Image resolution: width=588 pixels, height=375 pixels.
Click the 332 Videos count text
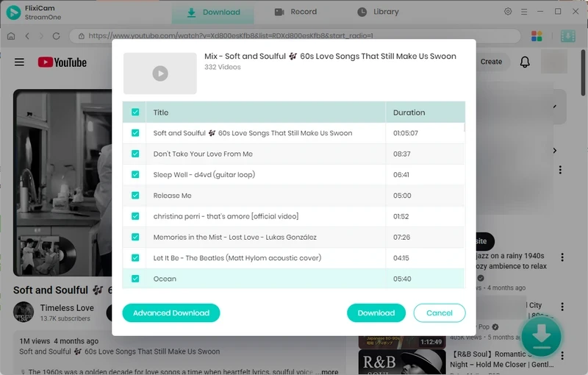(x=223, y=67)
